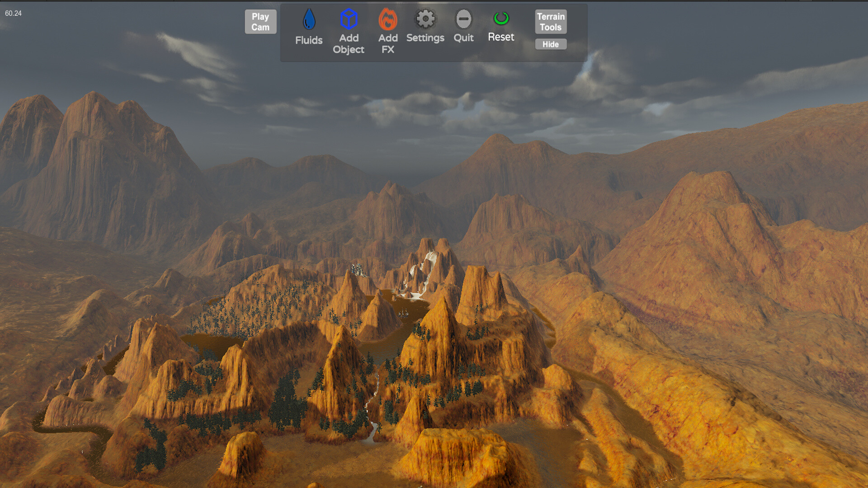This screenshot has width=868, height=488.
Task: Collapse the Terrain Tools using Hide
Action: point(551,44)
